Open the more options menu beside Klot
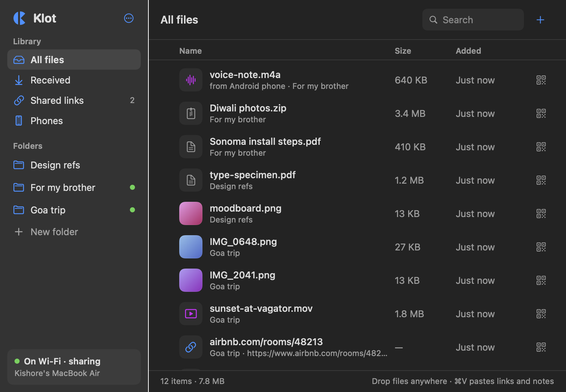This screenshot has width=566, height=392. click(x=129, y=18)
